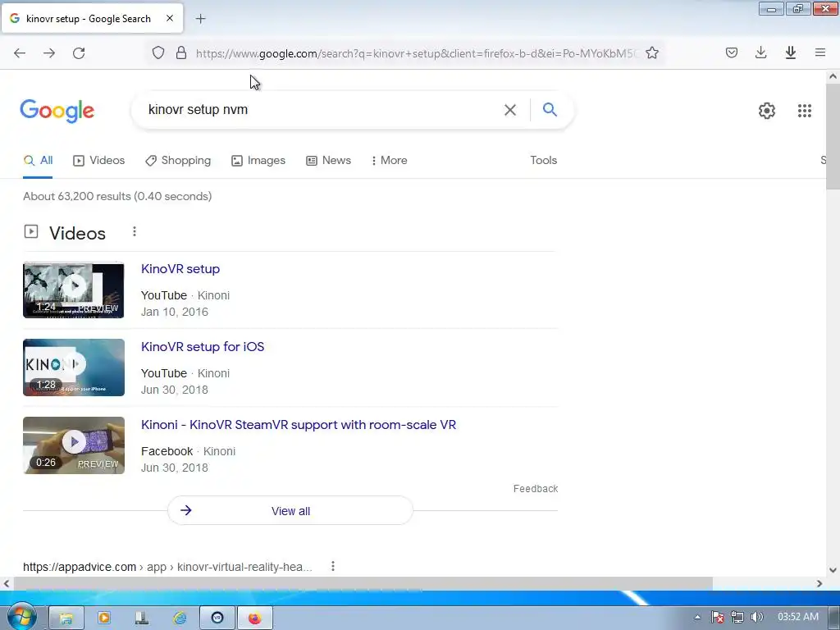
Task: Open the network tray icon
Action: [x=737, y=617]
